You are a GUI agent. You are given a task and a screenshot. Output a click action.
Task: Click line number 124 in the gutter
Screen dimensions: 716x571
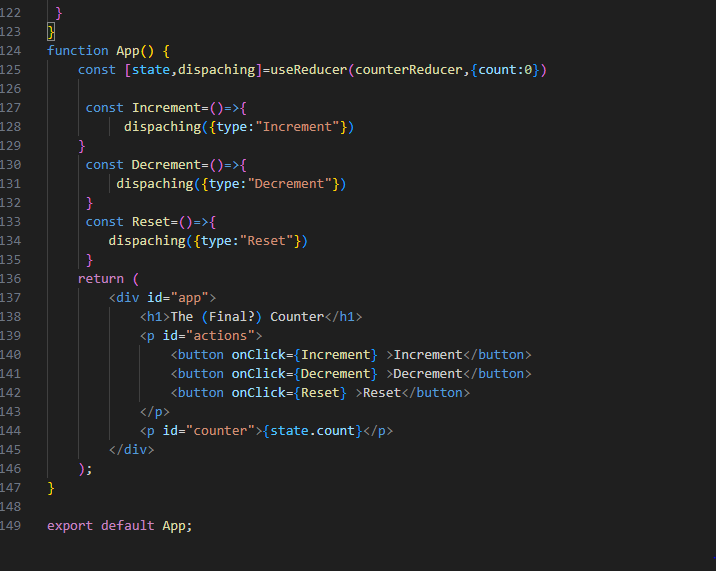point(10,51)
